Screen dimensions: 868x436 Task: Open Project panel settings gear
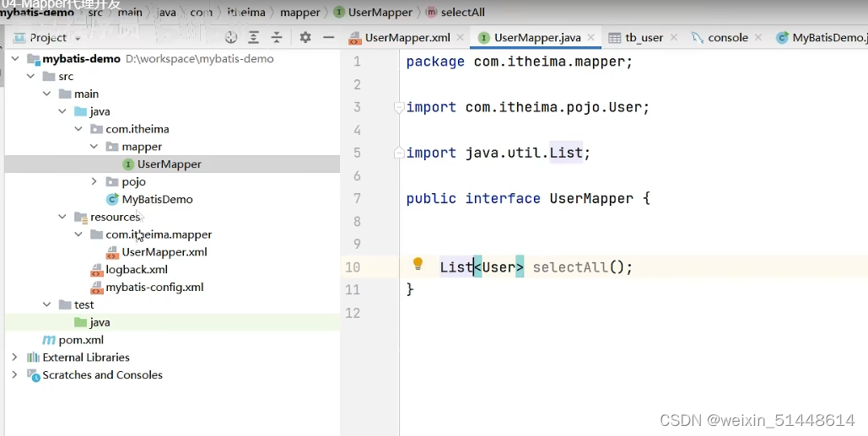305,38
